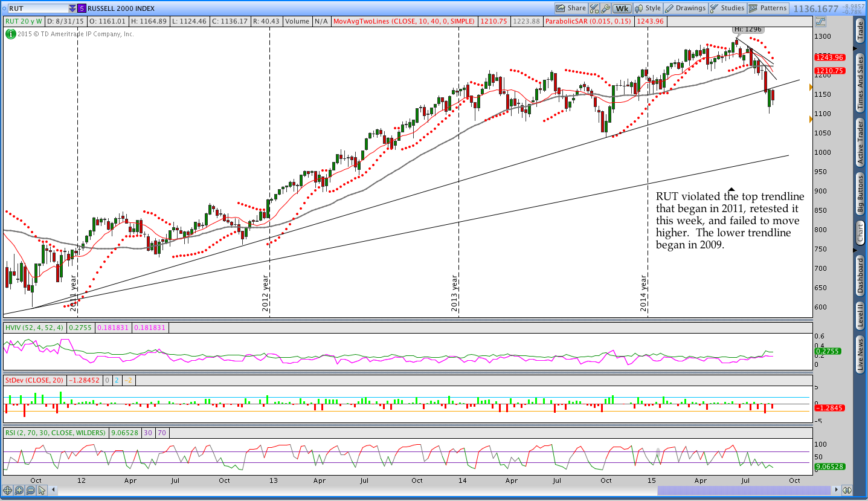Screen dimensions: 868x501
Task: Click the upper orange price-axis arrow marker
Action: click(811, 88)
